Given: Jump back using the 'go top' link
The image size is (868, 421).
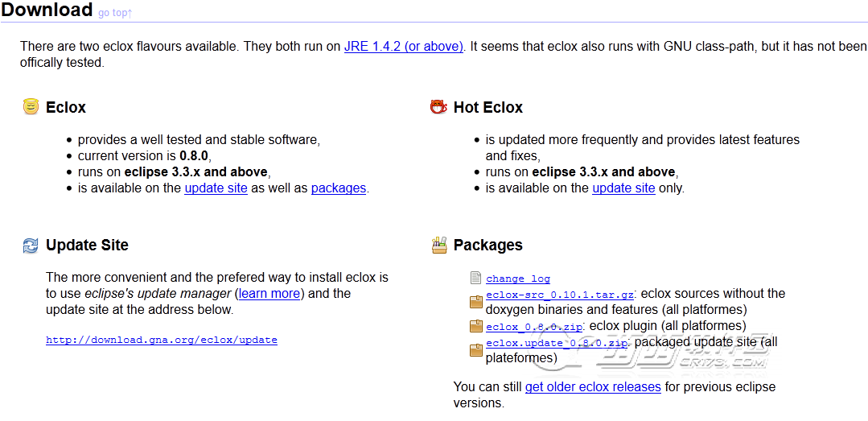Looking at the screenshot, I should tap(114, 13).
